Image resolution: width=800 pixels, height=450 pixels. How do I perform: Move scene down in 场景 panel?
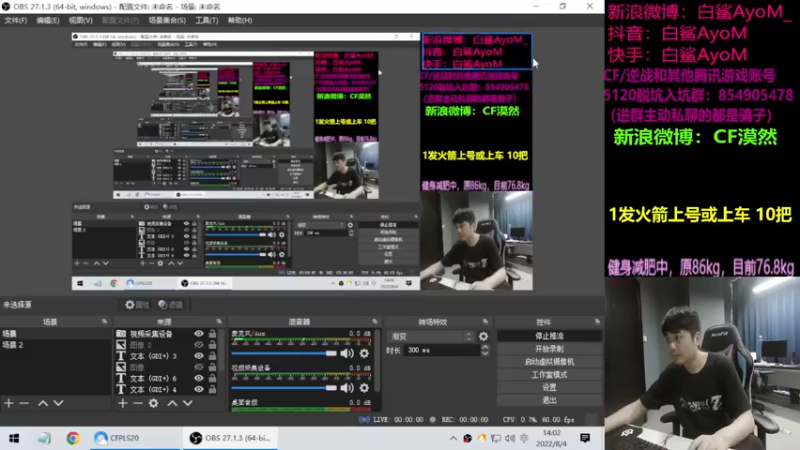click(x=58, y=403)
